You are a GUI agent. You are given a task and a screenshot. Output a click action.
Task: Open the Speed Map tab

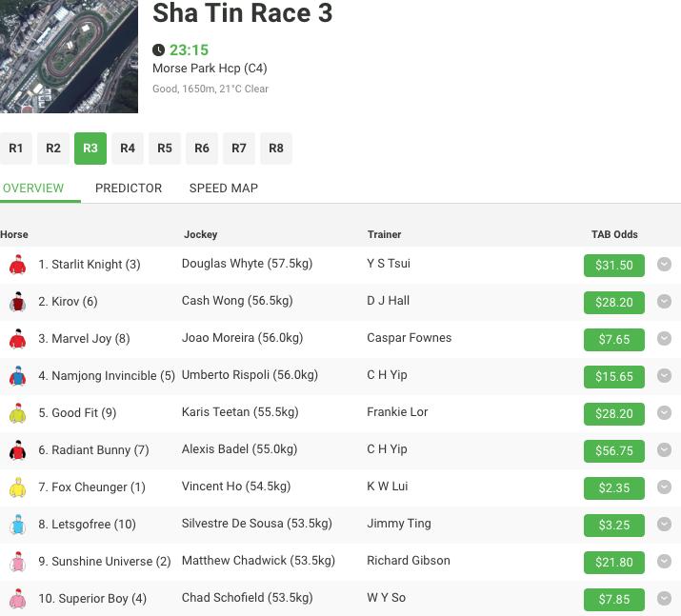click(x=224, y=188)
